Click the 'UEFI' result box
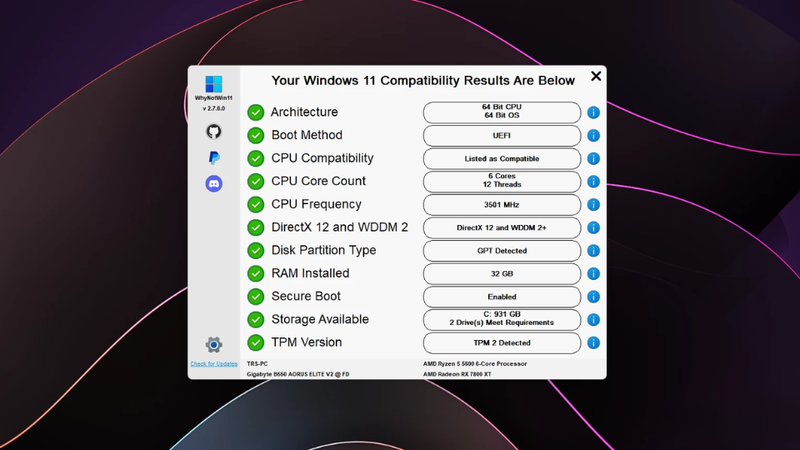The image size is (800, 450). pyautogui.click(x=502, y=136)
